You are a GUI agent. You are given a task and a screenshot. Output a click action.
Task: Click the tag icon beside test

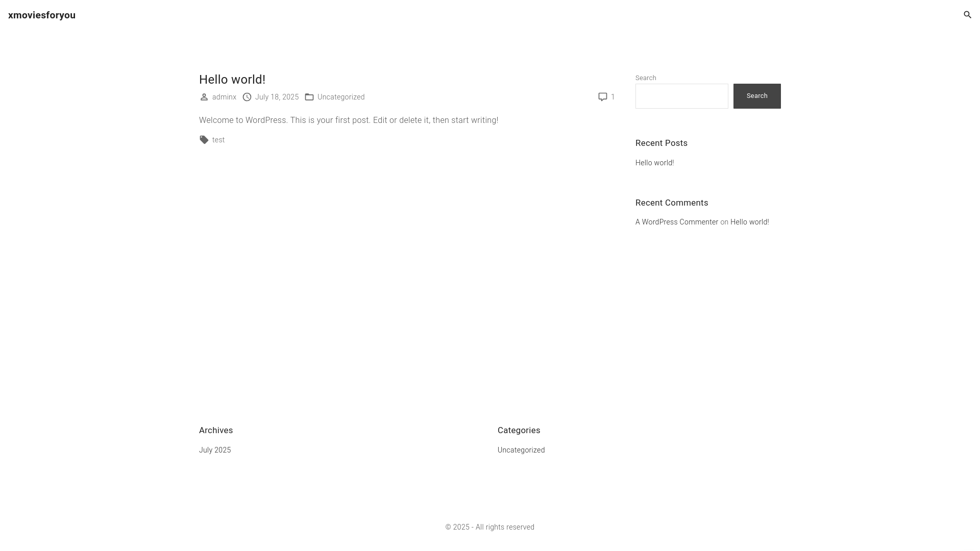[204, 140]
